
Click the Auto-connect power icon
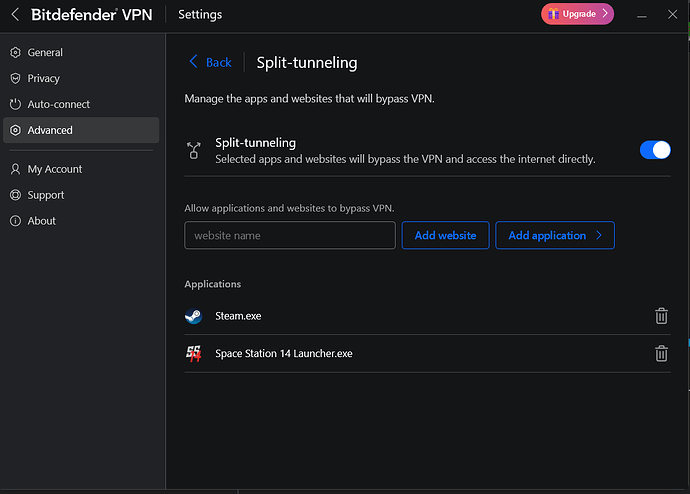click(15, 104)
